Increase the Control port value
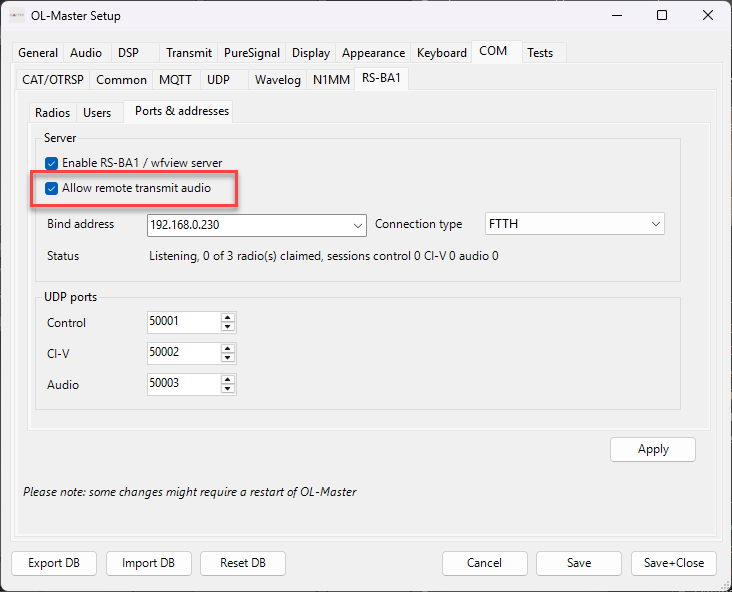Screen dimensions: 732x592 pos(228,318)
